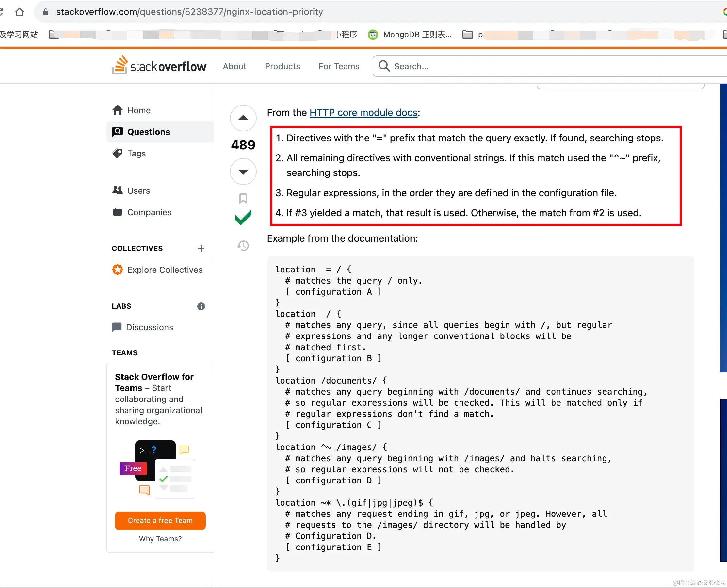
Task: Open the Home sidebar item
Action: 138,110
